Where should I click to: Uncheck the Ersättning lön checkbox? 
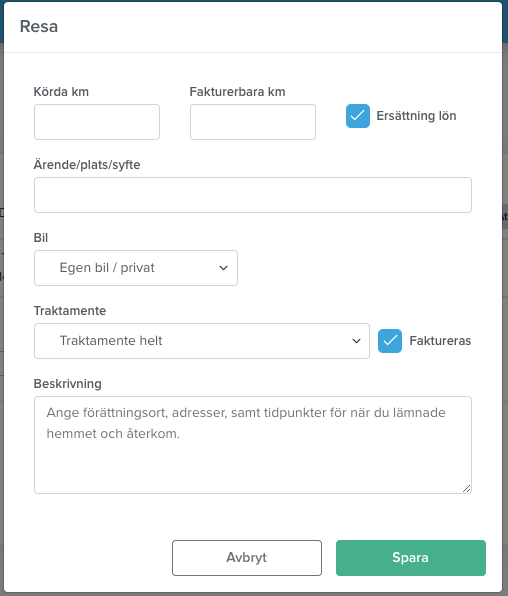point(358,116)
